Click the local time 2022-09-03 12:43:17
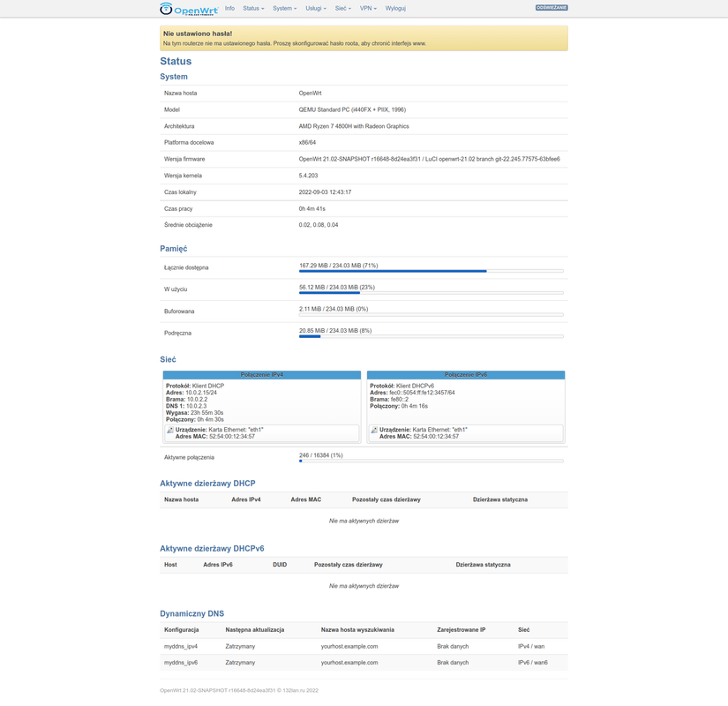This screenshot has width=728, height=706. pyautogui.click(x=325, y=192)
